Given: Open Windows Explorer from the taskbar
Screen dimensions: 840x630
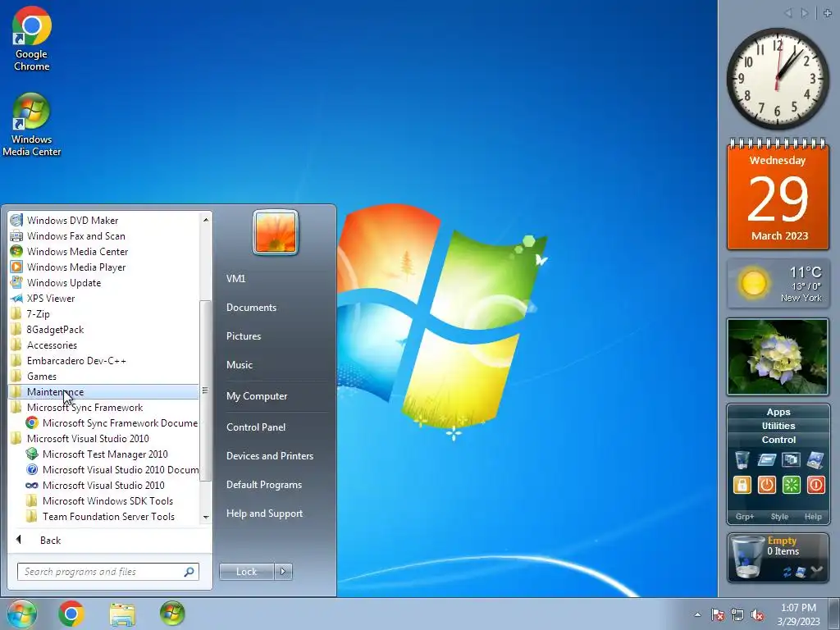Looking at the screenshot, I should click(x=122, y=614).
